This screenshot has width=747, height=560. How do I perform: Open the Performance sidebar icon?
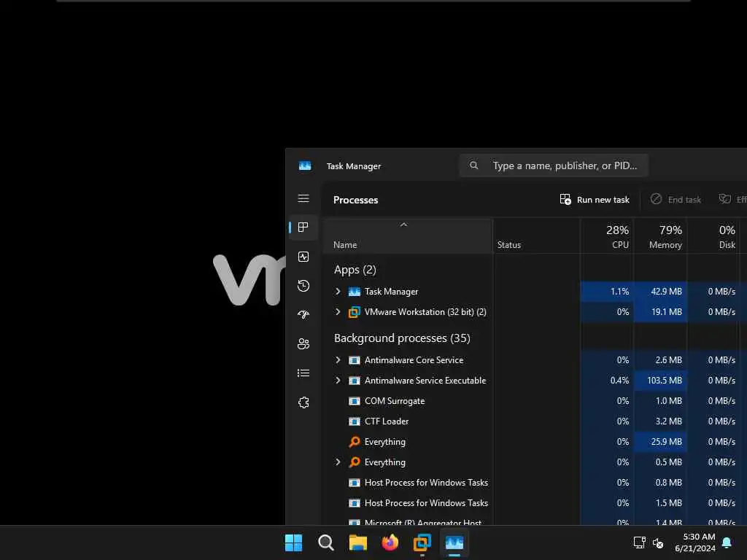click(303, 257)
